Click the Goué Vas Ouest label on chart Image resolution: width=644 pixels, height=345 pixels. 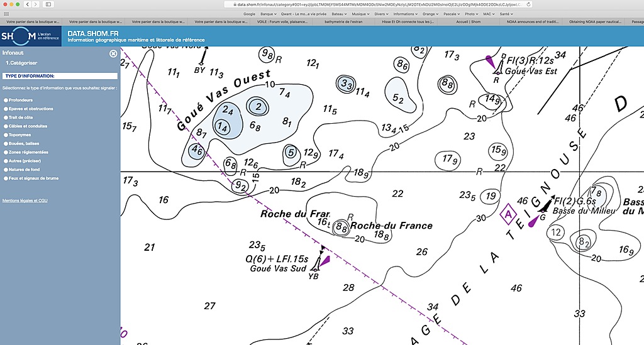tap(224, 100)
